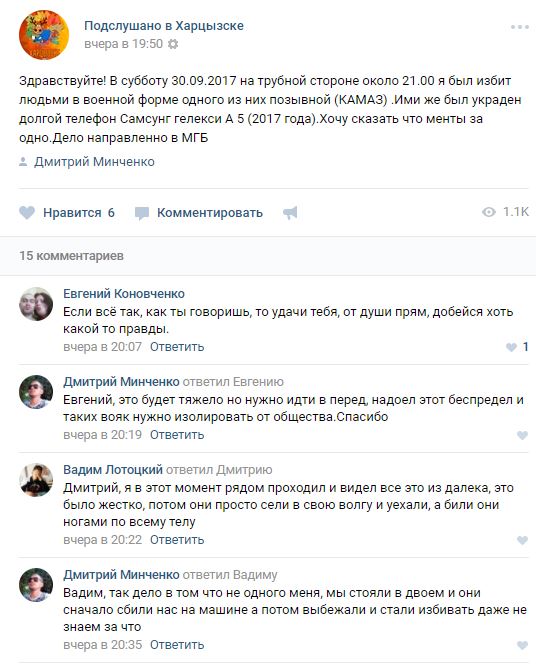Click Ответить under the 20:19 comment
This screenshot has height=669, width=536.
[x=177, y=435]
